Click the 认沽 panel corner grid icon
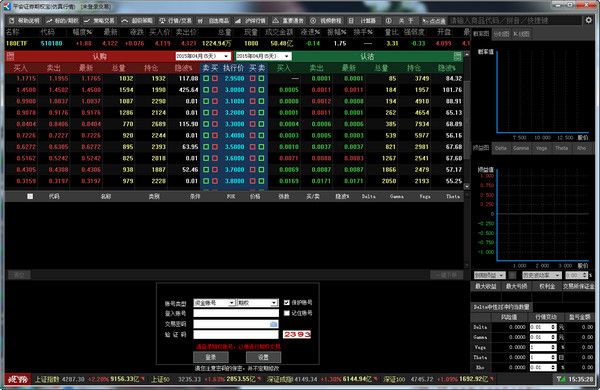 [457, 57]
